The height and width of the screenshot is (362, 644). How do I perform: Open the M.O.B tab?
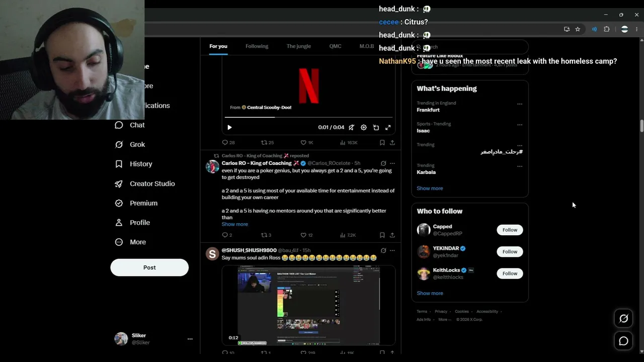(x=366, y=46)
